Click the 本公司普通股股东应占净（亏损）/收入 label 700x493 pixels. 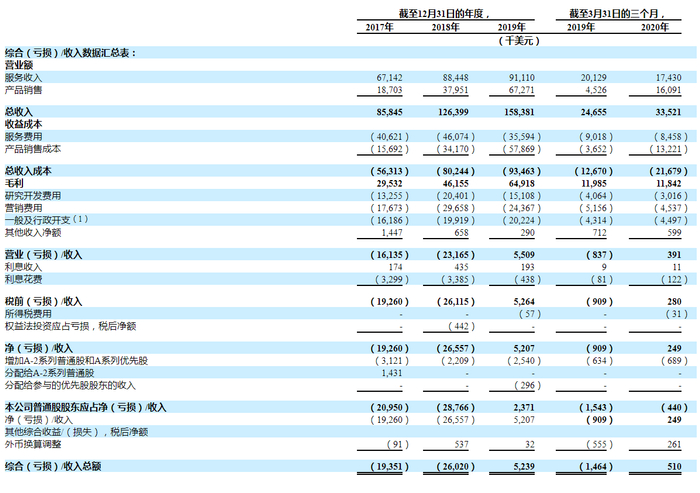(85, 407)
